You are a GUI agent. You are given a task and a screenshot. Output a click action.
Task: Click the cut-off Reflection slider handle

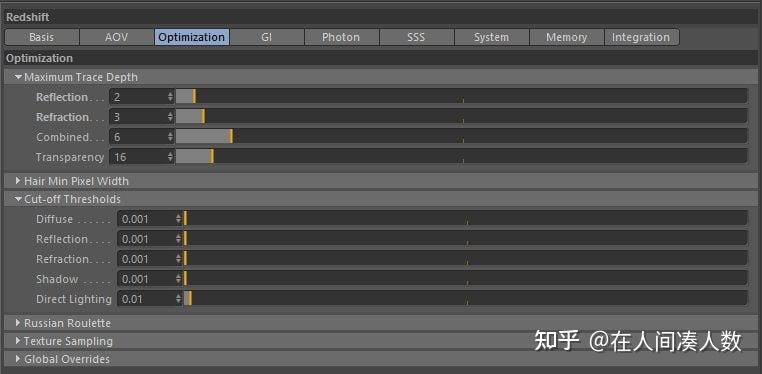186,238
